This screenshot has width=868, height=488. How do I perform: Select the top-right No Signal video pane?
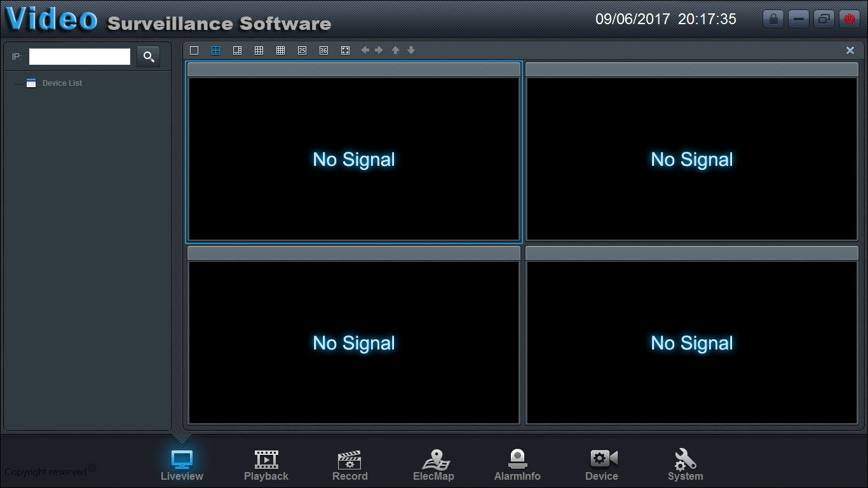tap(692, 159)
